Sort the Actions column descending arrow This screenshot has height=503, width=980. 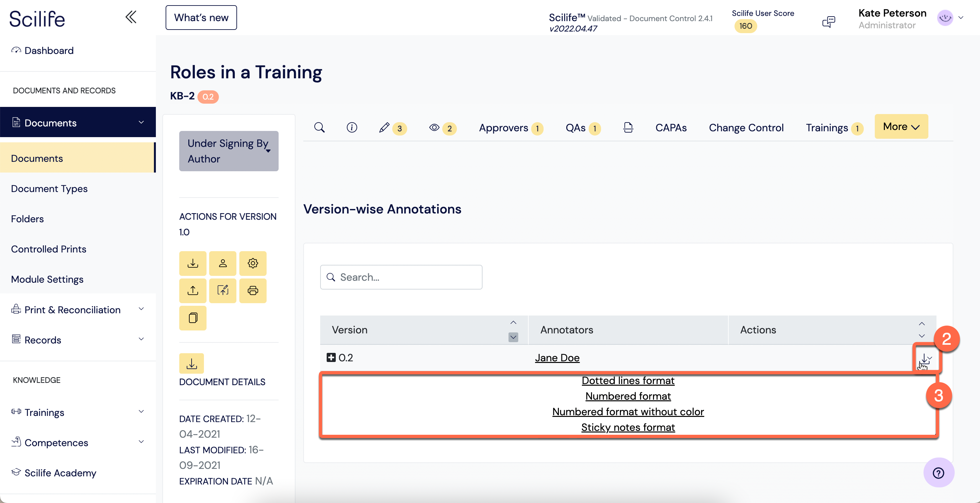click(922, 336)
